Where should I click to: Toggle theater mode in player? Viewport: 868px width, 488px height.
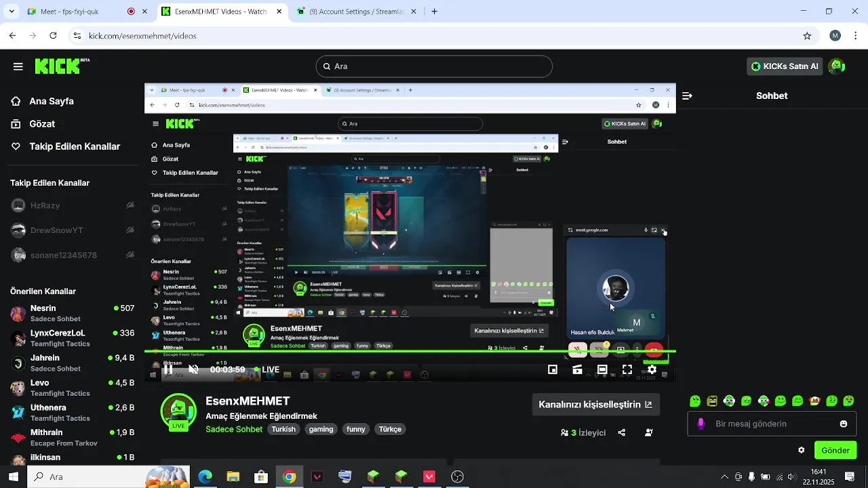click(602, 369)
